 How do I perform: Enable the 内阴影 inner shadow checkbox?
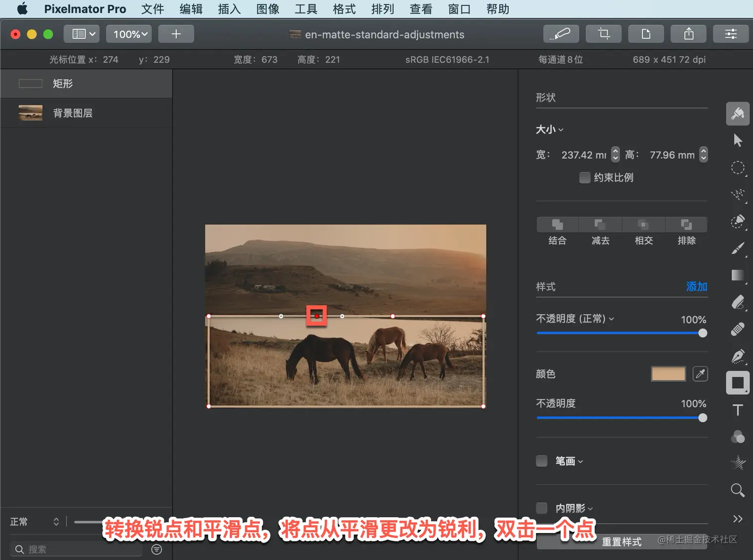541,508
